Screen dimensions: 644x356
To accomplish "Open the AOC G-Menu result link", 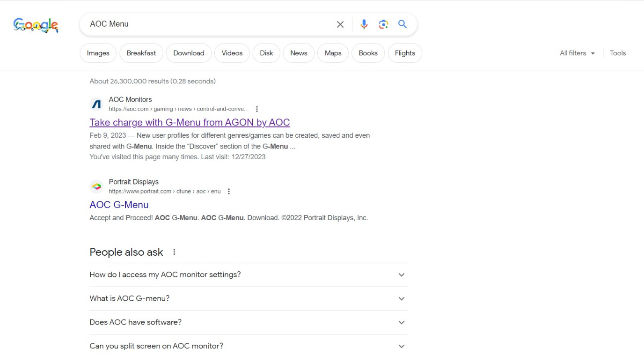I will 119,205.
